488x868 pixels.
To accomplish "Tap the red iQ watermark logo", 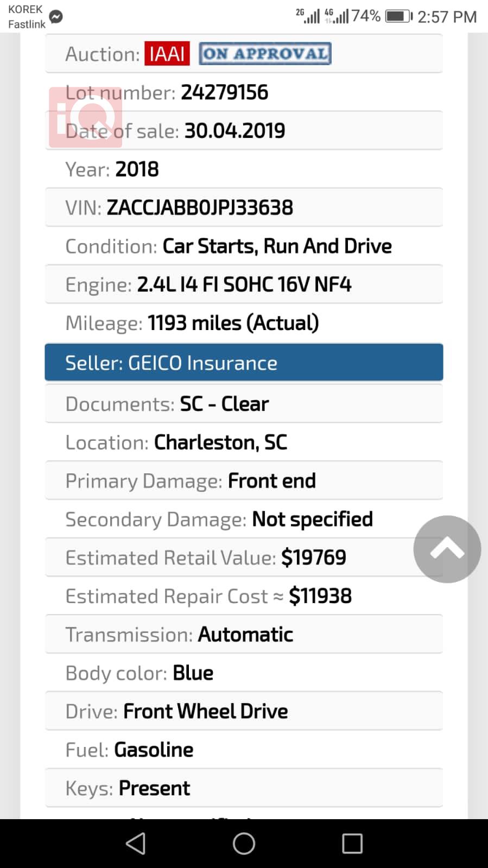I will click(85, 117).
